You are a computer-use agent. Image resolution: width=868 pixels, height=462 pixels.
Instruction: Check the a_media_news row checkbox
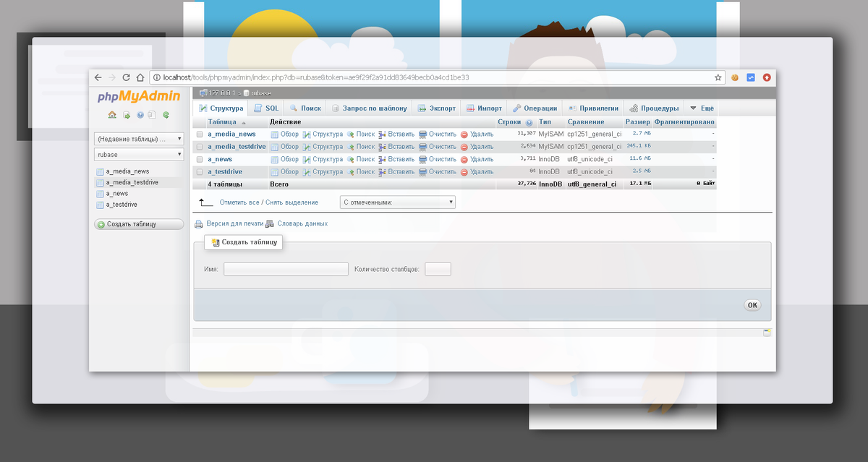click(x=198, y=134)
